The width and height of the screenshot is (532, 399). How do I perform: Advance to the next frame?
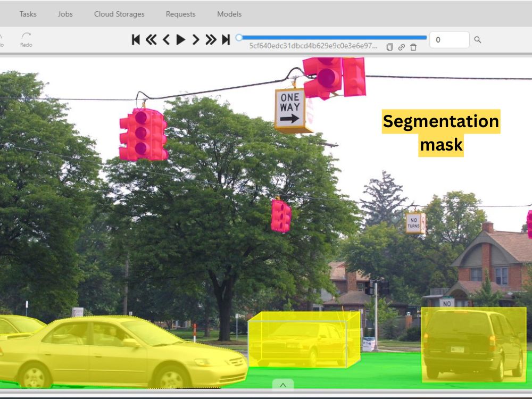pos(196,40)
